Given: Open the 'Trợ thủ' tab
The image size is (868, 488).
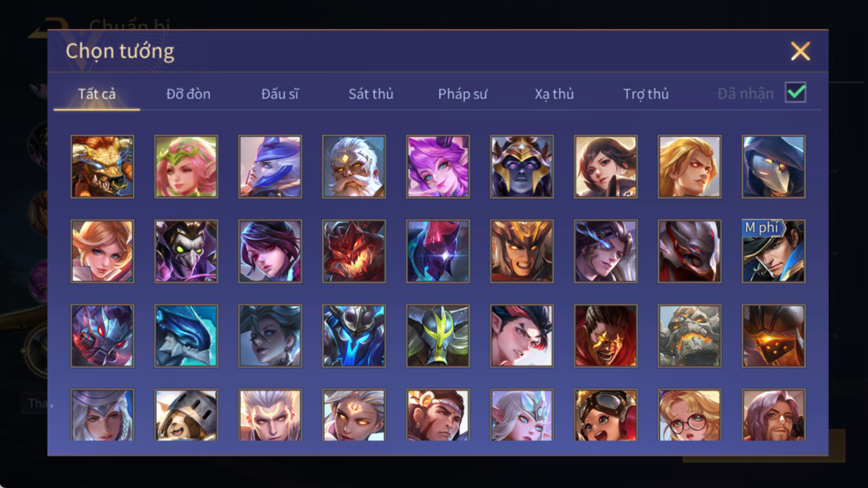Looking at the screenshot, I should (646, 95).
